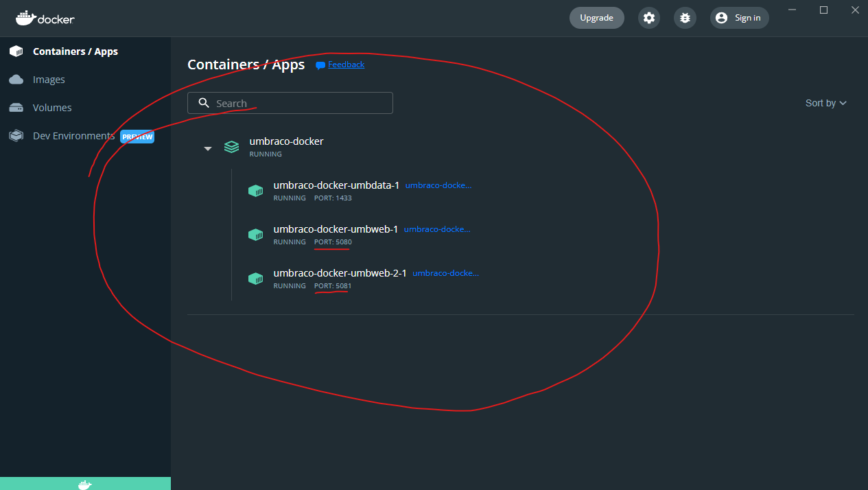Open the Troubleshoot bug icon
868x490 pixels.
pyautogui.click(x=685, y=18)
